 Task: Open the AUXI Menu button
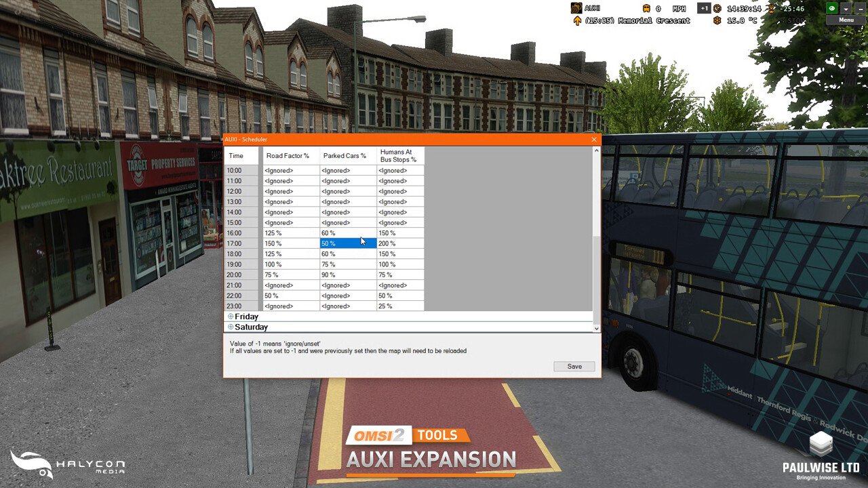pos(846,20)
